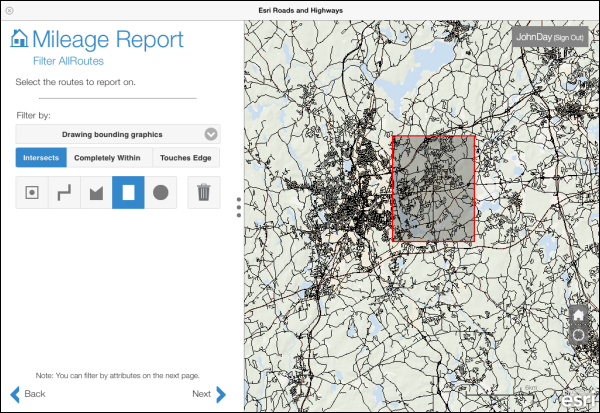The width and height of the screenshot is (600, 413).
Task: Click the map home extent button
Action: (x=578, y=314)
